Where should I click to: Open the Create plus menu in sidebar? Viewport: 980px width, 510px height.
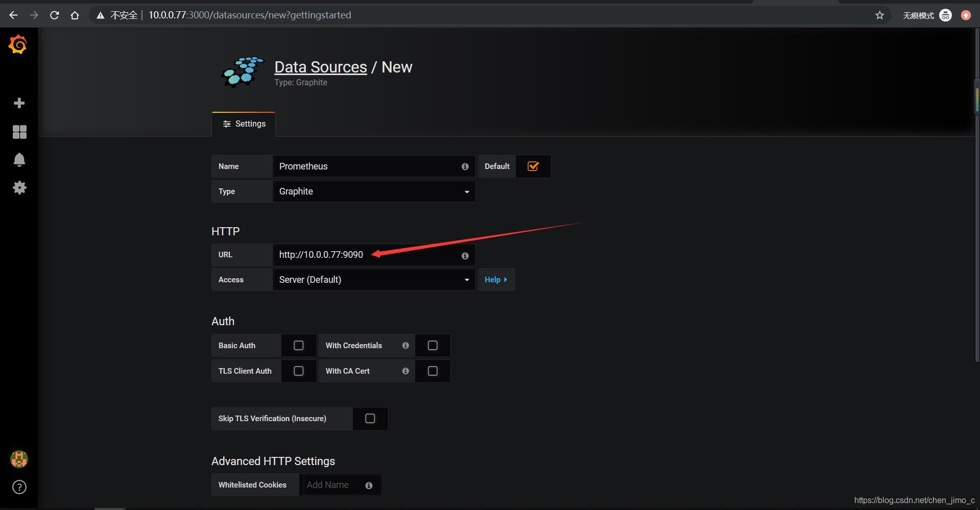tap(19, 103)
